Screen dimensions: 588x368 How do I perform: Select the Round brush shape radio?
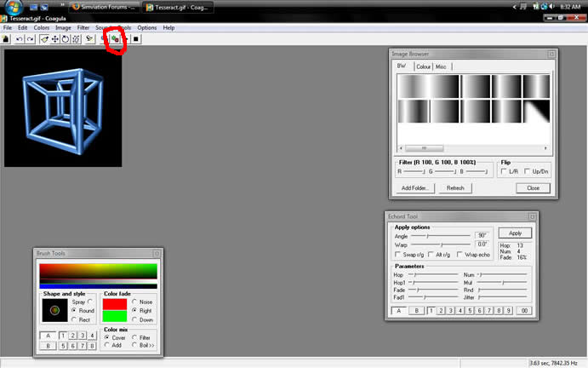74,311
